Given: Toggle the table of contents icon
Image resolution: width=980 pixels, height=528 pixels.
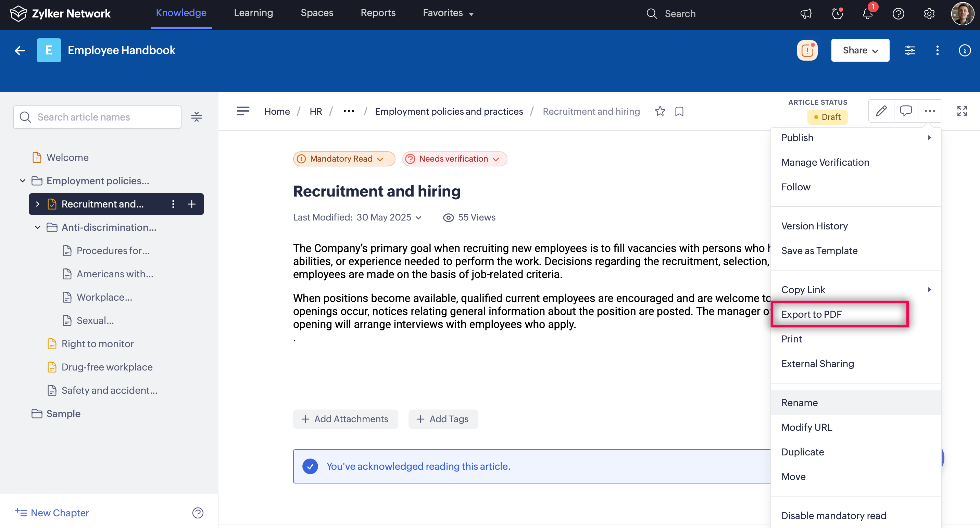Looking at the screenshot, I should pos(243,111).
